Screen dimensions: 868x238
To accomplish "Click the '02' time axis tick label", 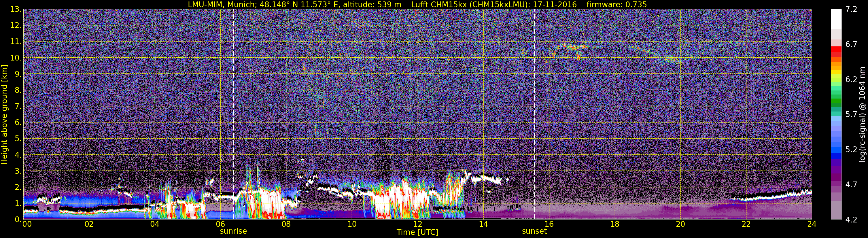I will coord(89,224).
